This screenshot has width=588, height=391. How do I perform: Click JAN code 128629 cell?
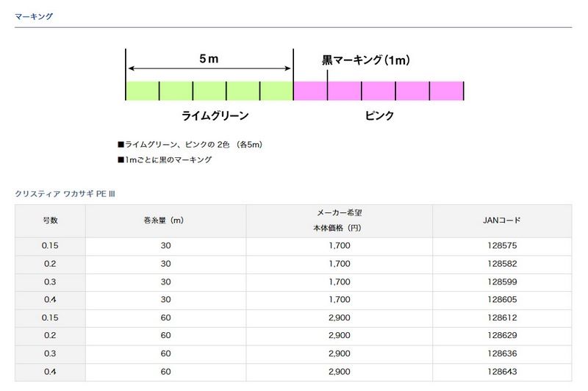(x=502, y=336)
